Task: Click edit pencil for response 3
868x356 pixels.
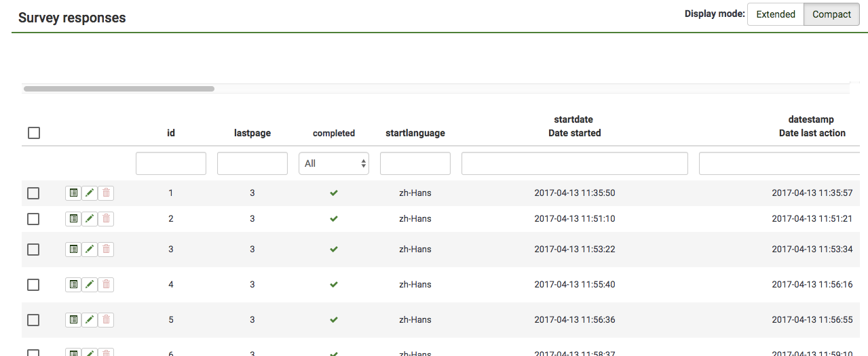Action: [90, 250]
